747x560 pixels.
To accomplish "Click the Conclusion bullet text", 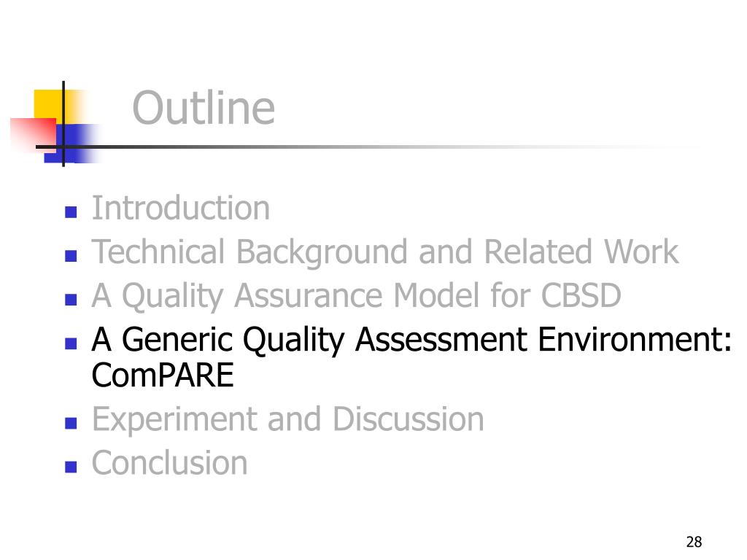I will (x=169, y=463).
